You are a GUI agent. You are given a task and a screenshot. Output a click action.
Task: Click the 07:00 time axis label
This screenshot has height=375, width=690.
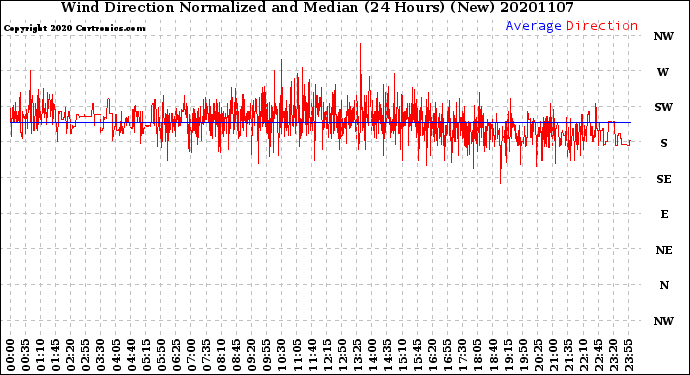point(191,355)
